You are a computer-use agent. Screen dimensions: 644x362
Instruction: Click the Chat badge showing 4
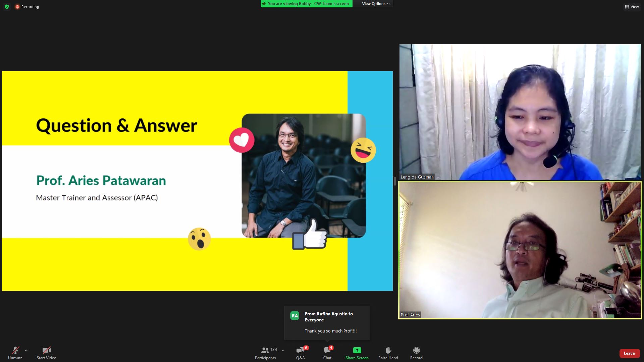[x=331, y=348]
